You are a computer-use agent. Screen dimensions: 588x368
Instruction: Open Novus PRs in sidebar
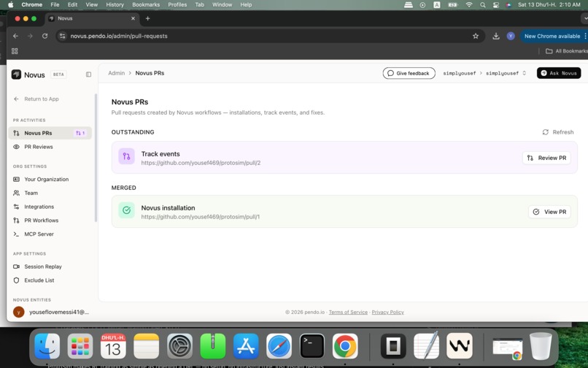click(x=50, y=133)
